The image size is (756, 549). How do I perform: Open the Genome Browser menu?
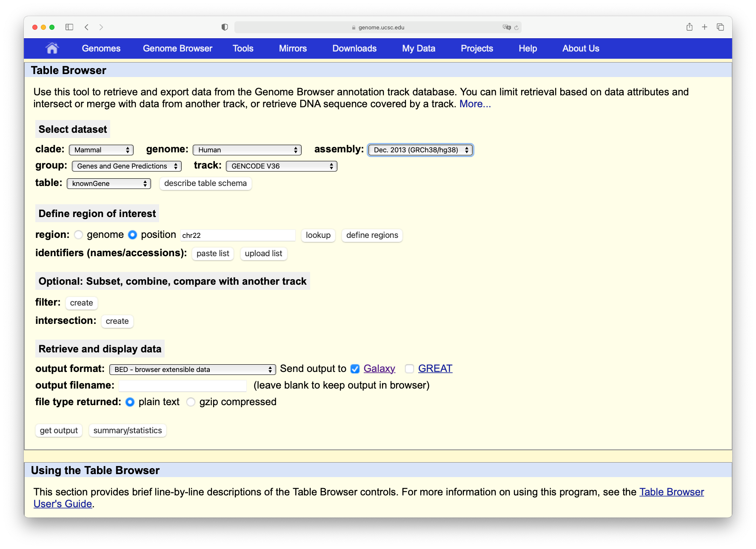177,49
